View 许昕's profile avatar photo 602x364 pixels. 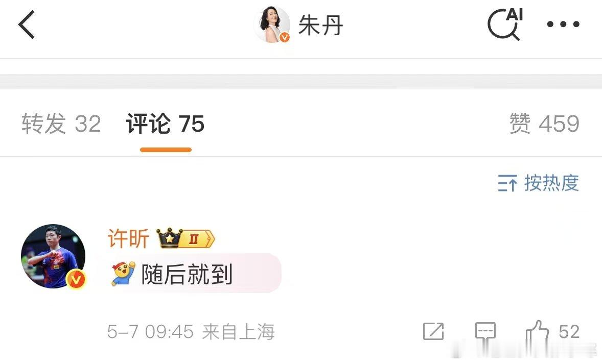(x=53, y=256)
